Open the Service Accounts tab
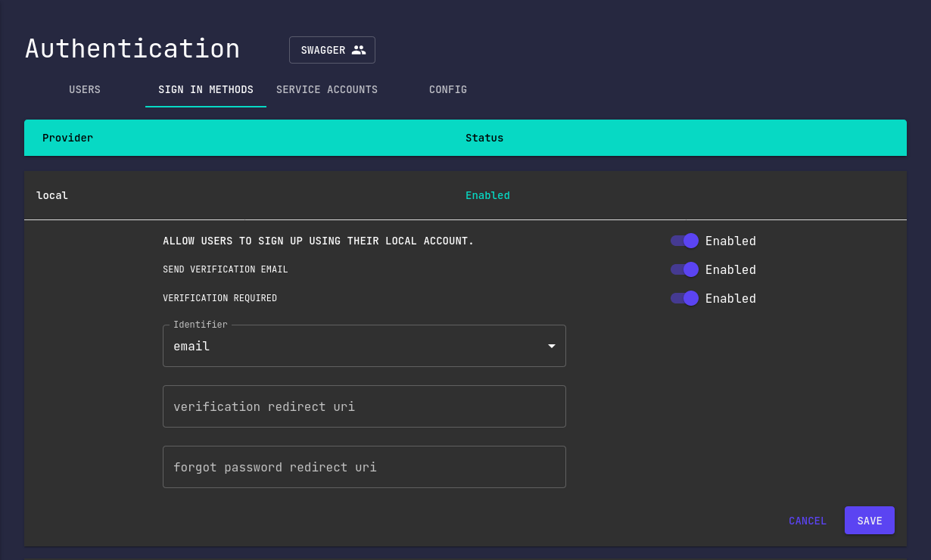 coord(327,89)
